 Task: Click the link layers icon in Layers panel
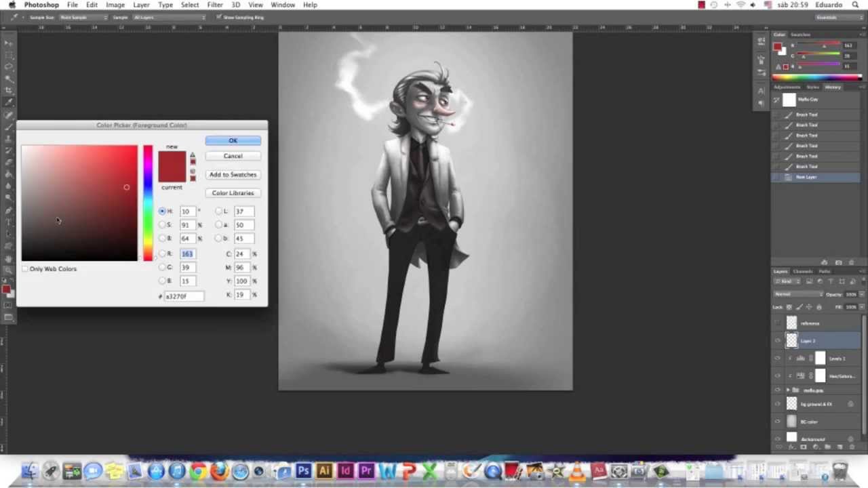pyautogui.click(x=778, y=447)
